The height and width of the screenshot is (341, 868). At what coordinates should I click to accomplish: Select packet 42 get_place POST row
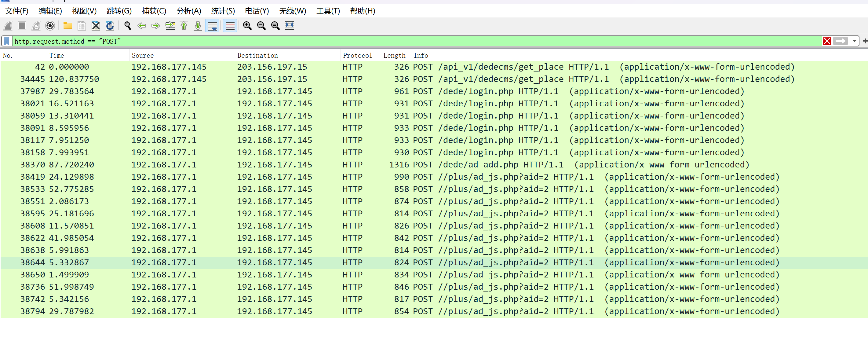[434, 67]
